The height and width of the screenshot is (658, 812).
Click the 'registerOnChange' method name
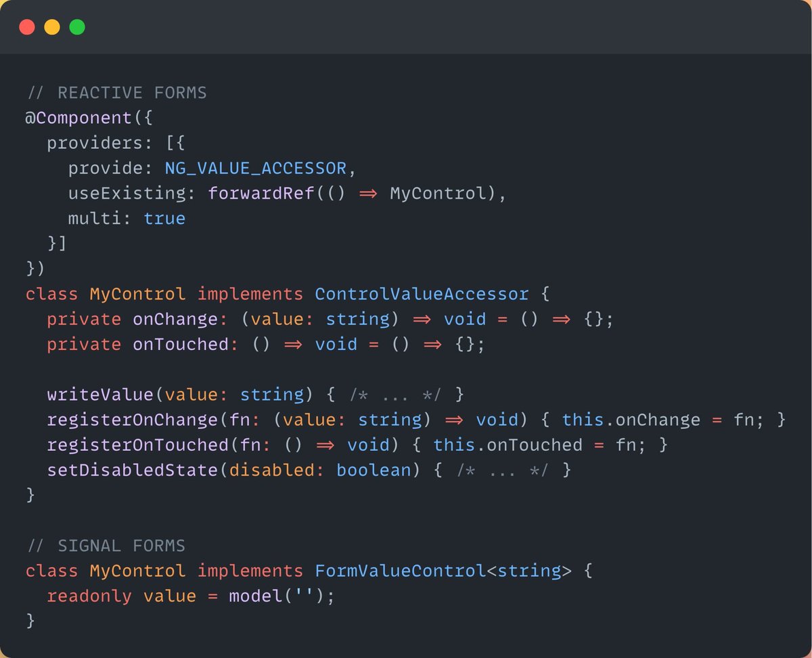point(132,420)
